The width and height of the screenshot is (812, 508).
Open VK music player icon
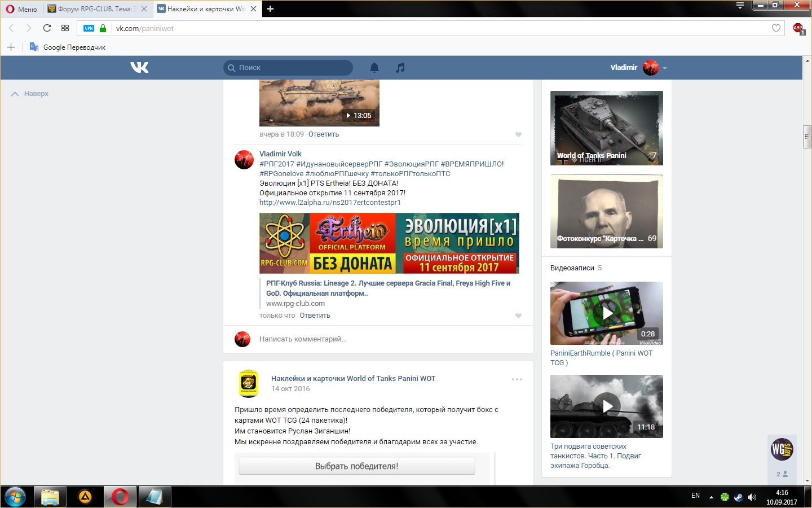pos(400,67)
